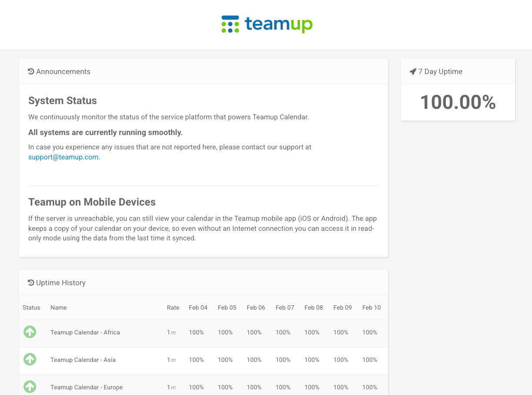Click the System Status heading
The height and width of the screenshot is (395, 532).
pyautogui.click(x=63, y=101)
